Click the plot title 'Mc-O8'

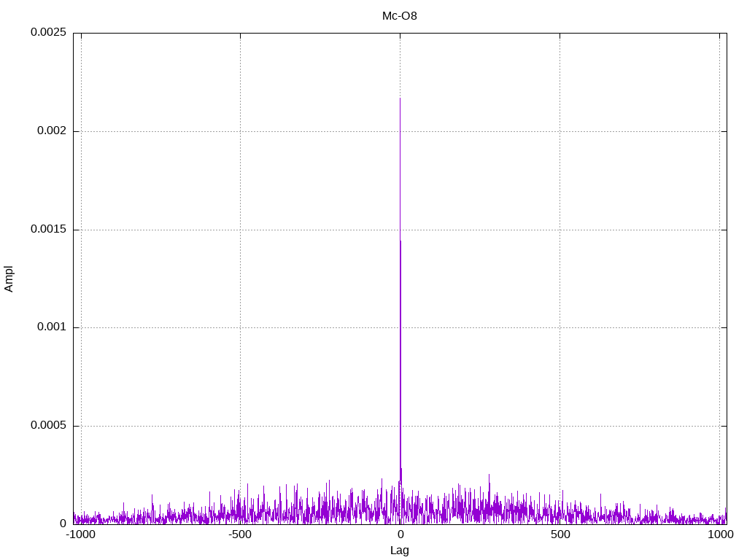tap(399, 16)
